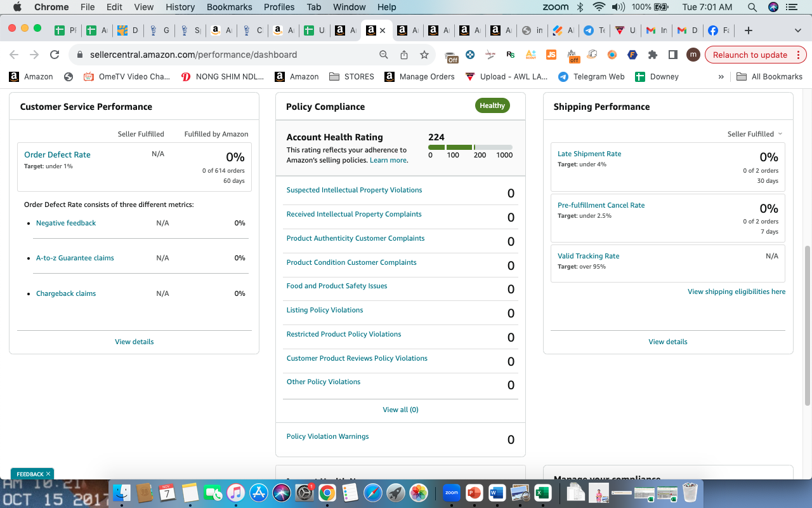Open the STORES bookmark folder
The width and height of the screenshot is (812, 508).
(352, 77)
